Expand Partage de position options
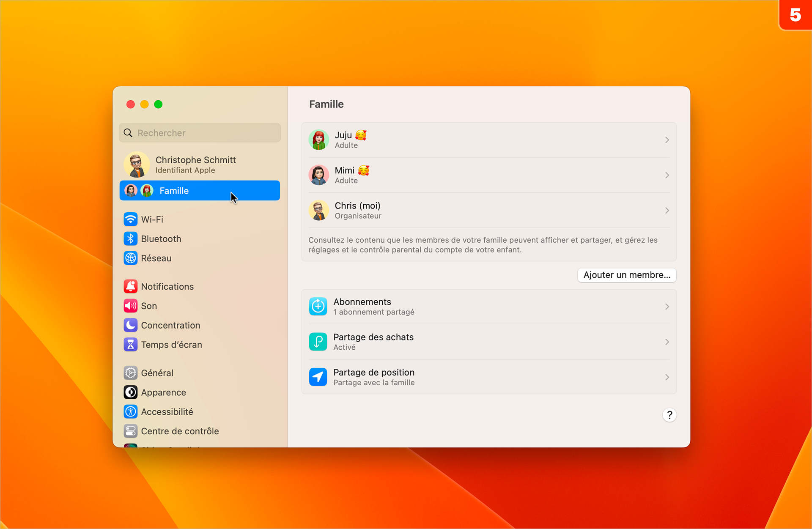This screenshot has height=529, width=812. pyautogui.click(x=667, y=377)
